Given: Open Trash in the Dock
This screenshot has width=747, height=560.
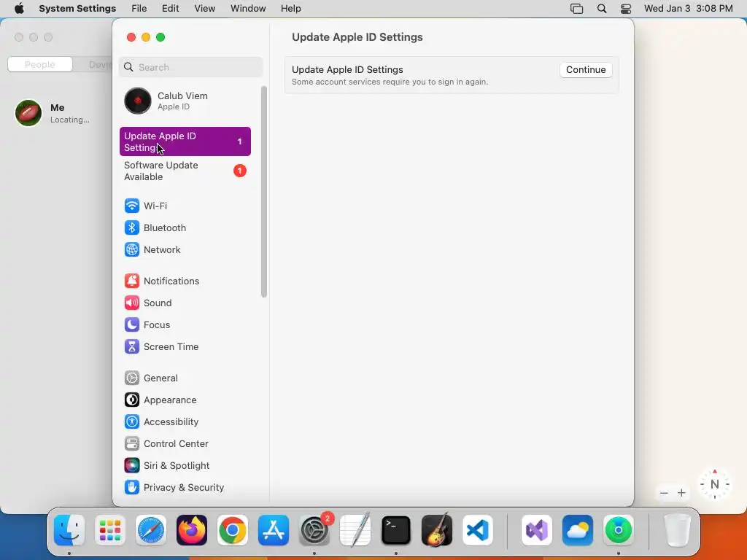Looking at the screenshot, I should point(677,530).
